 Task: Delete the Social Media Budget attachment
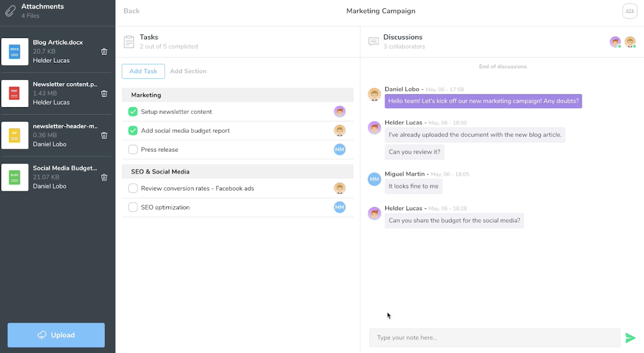(104, 178)
